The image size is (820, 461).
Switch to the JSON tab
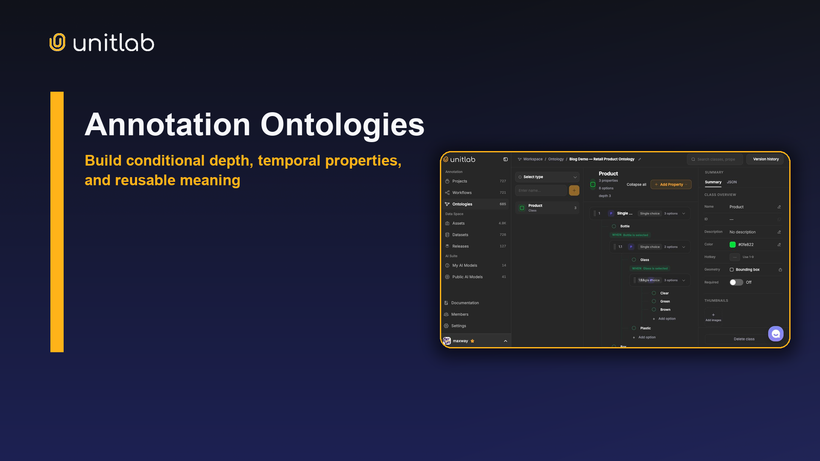tap(732, 182)
